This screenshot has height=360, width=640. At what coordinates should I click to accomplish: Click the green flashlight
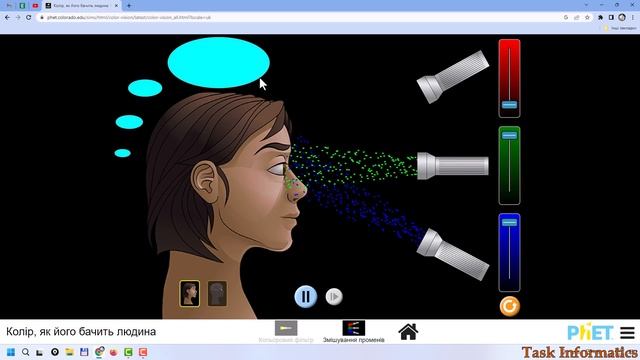(453, 166)
